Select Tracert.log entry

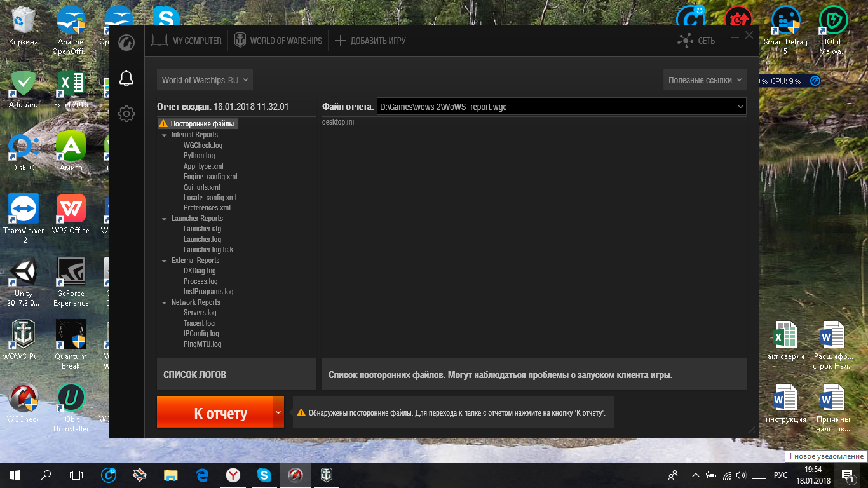pos(199,323)
